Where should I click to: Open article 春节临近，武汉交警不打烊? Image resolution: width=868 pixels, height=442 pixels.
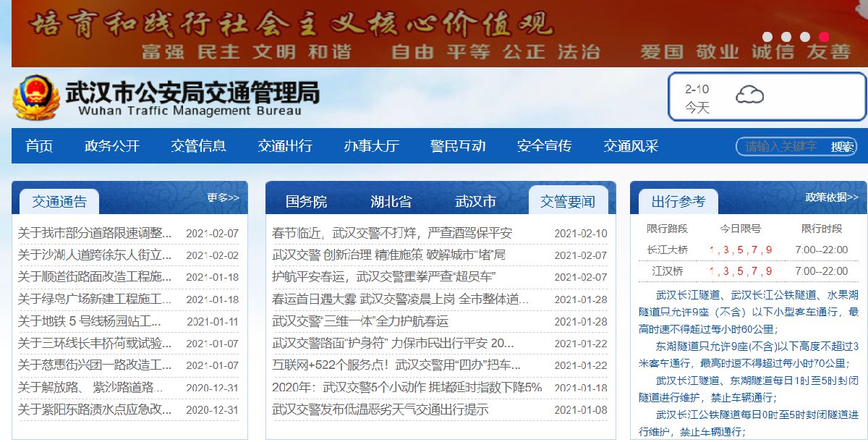point(391,234)
